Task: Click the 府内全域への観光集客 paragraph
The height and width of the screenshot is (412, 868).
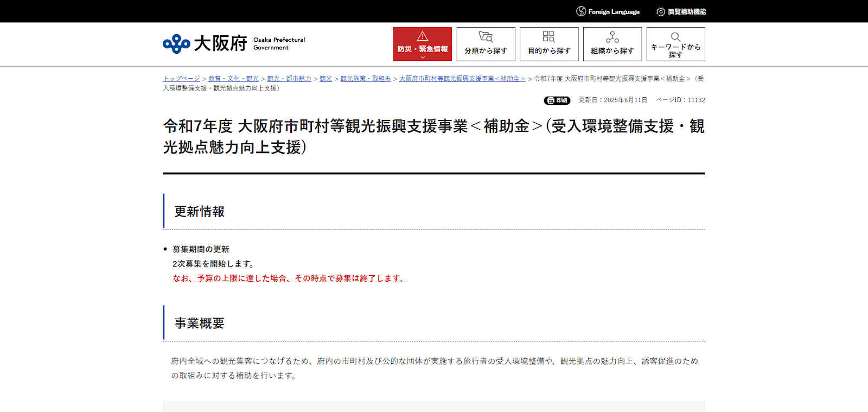Action: point(434,368)
